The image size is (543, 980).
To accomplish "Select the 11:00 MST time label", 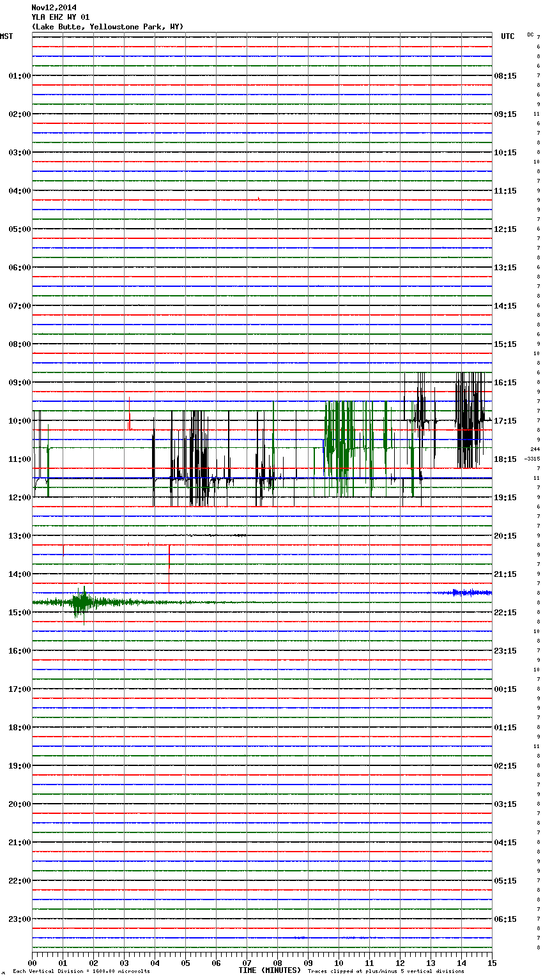I will (x=20, y=459).
